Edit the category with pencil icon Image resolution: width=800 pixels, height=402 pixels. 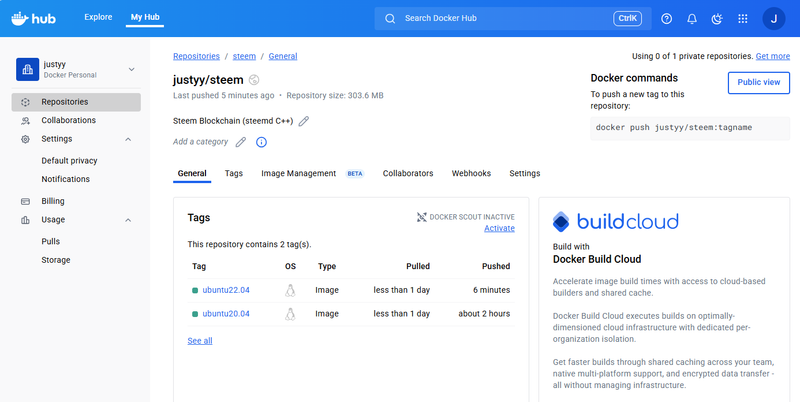tap(240, 142)
